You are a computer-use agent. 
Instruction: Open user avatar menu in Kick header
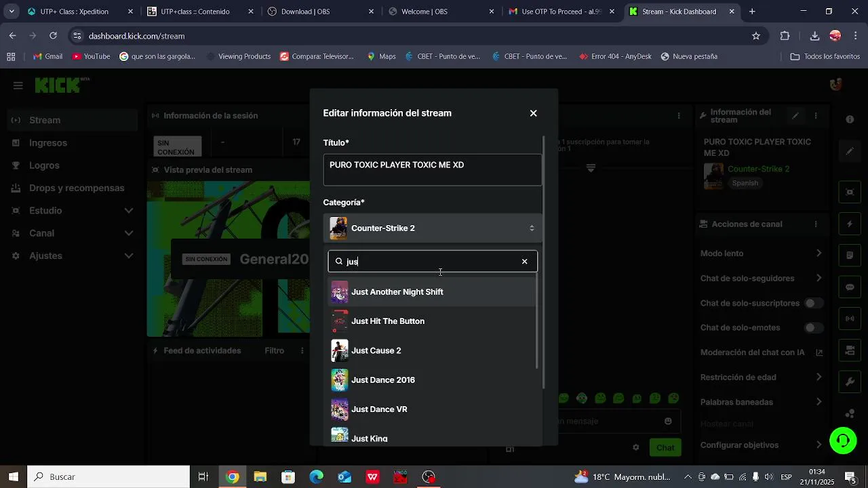(836, 85)
